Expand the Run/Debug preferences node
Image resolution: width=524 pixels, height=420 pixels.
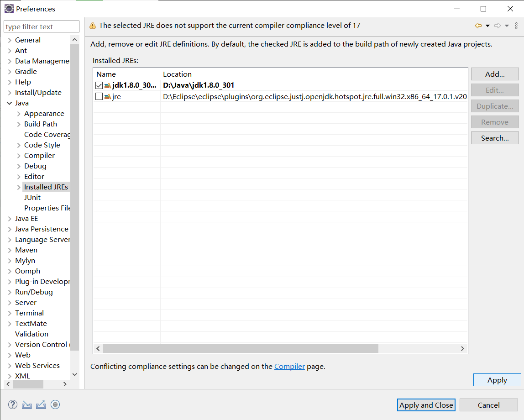click(x=9, y=292)
